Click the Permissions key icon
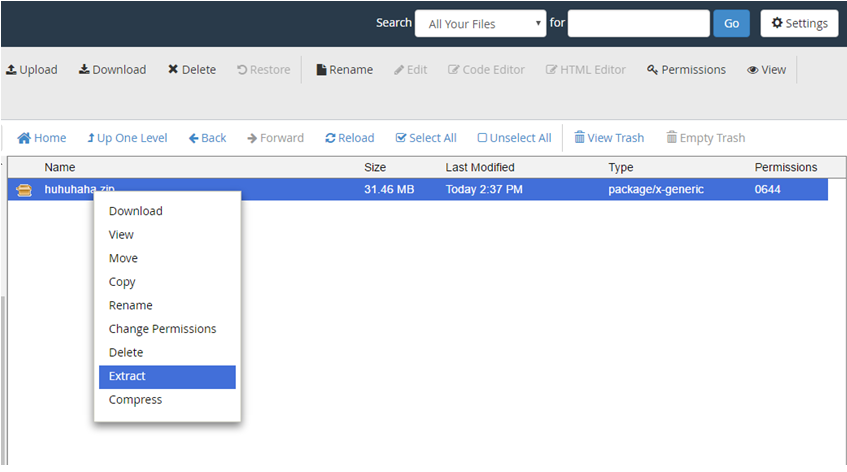Image resolution: width=847 pixels, height=472 pixels. (x=653, y=70)
